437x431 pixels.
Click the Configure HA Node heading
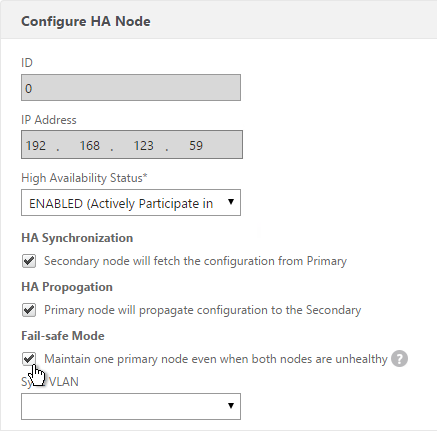pyautogui.click(x=86, y=21)
